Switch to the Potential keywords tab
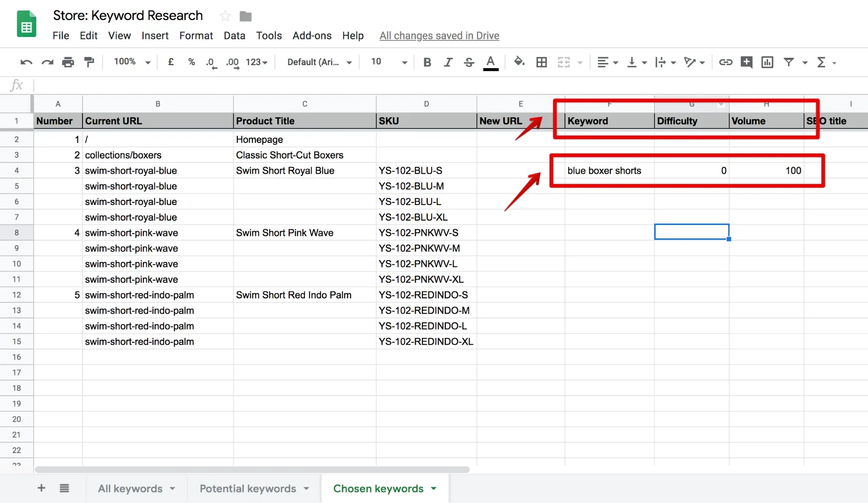868x503 pixels. (x=248, y=489)
